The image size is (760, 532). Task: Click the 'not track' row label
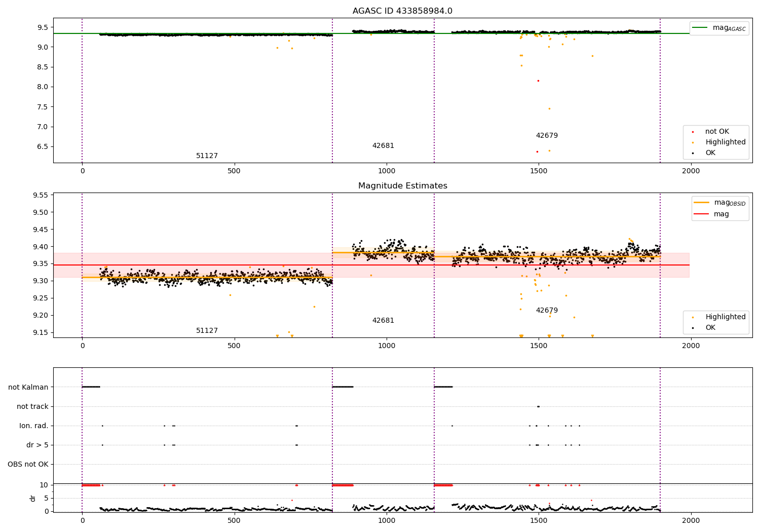point(32,406)
